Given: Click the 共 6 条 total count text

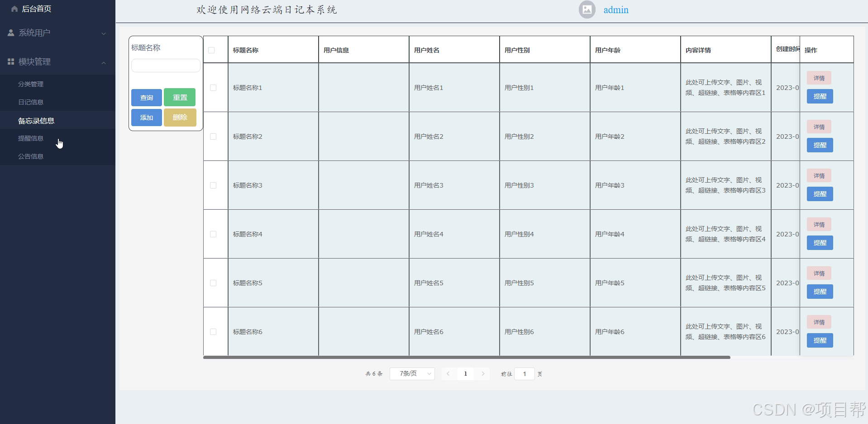Looking at the screenshot, I should [374, 374].
